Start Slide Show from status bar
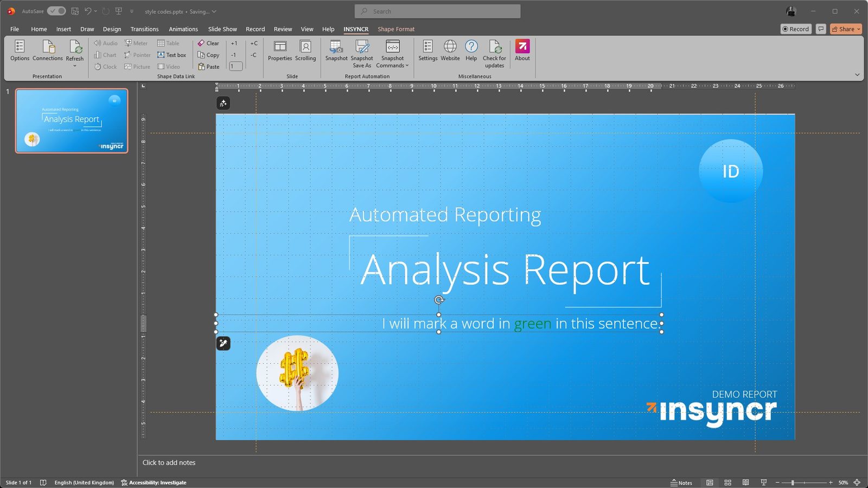This screenshot has height=488, width=868. (764, 483)
